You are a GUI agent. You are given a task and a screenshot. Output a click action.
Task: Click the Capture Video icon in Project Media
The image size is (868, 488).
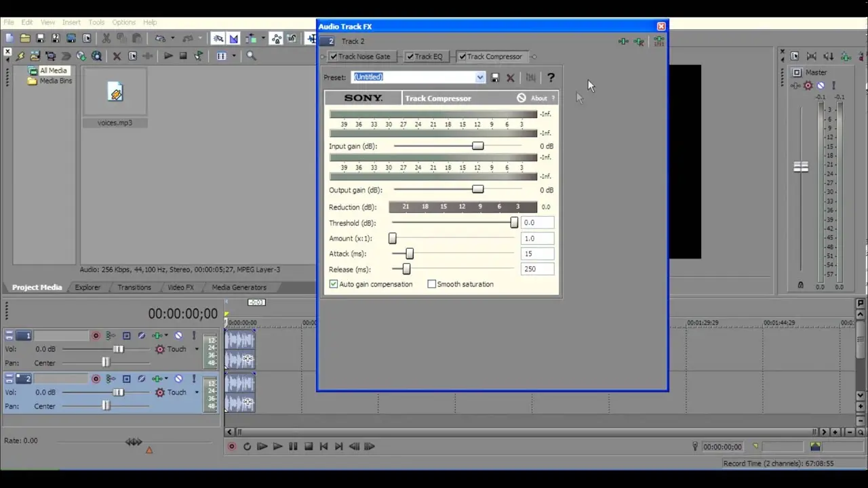click(50, 56)
